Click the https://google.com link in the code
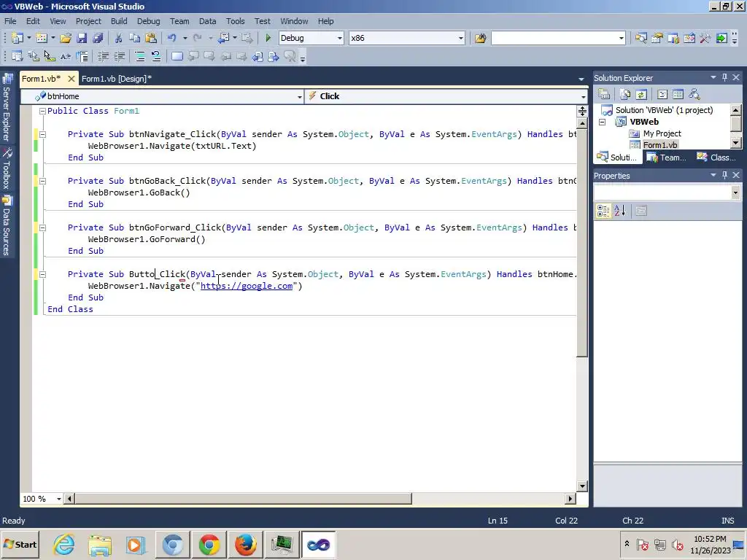 click(247, 286)
